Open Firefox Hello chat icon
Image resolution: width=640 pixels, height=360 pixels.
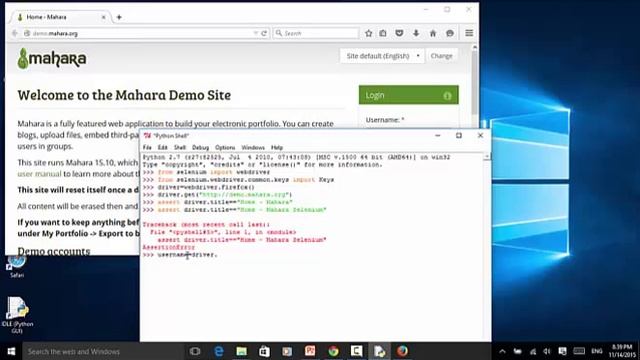450,33
